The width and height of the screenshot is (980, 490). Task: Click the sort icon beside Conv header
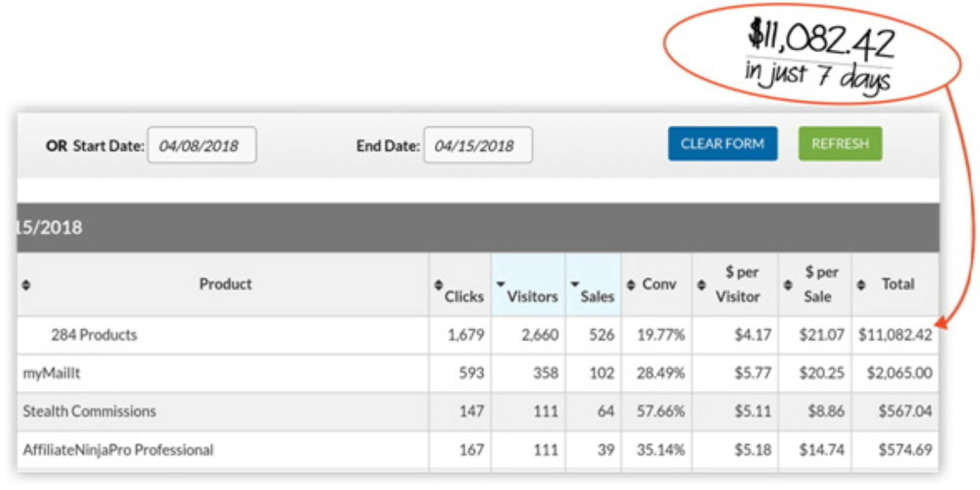[631, 285]
